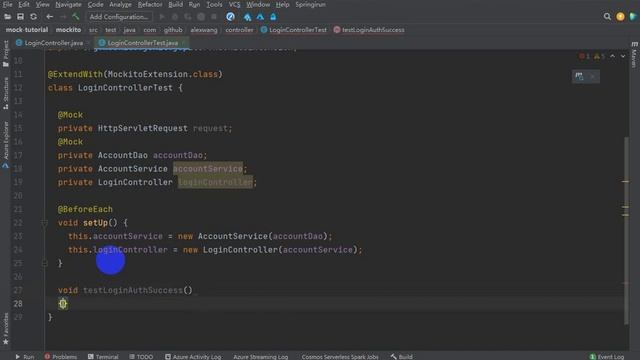This screenshot has height=360, width=640.
Task: Collapse setUp method fold marker at line 22
Action: (x=44, y=223)
